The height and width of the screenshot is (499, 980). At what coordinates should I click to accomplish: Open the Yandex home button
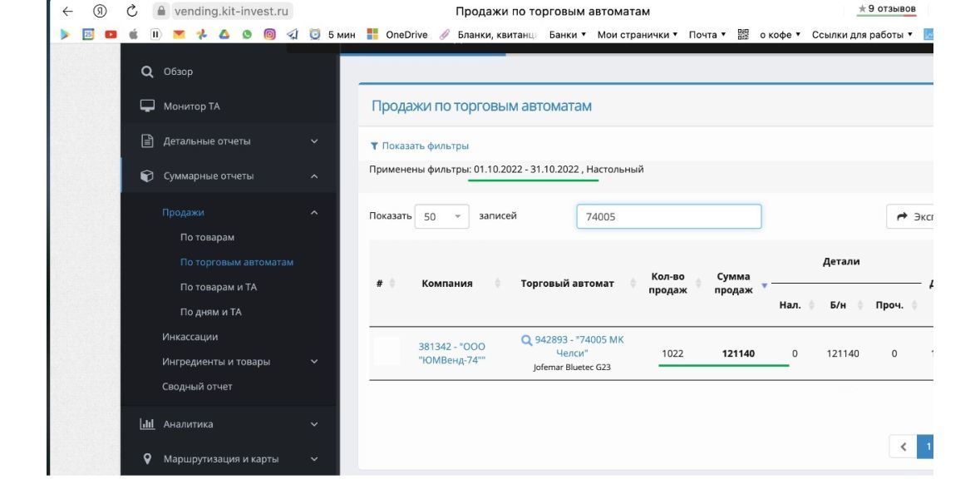coord(100,12)
